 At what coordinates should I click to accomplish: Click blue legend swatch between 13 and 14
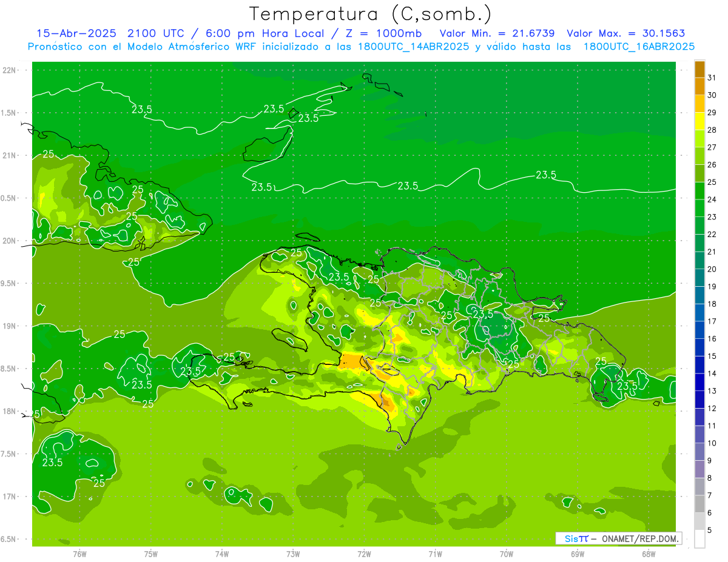(699, 382)
